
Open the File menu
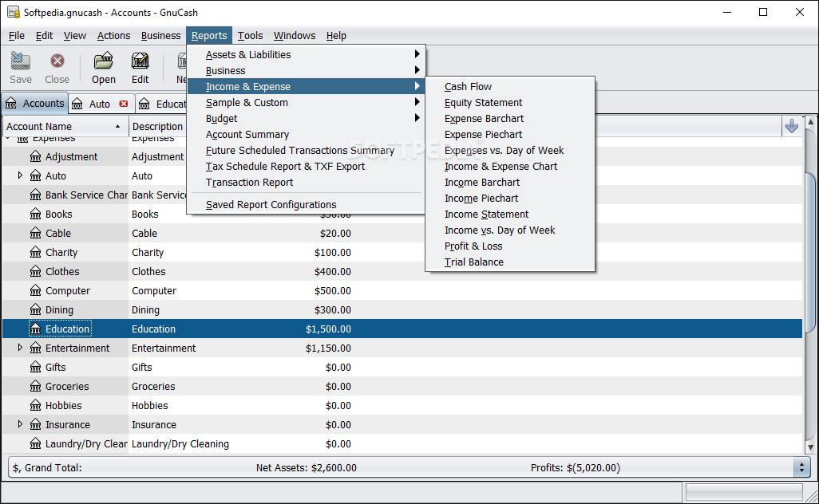(17, 35)
